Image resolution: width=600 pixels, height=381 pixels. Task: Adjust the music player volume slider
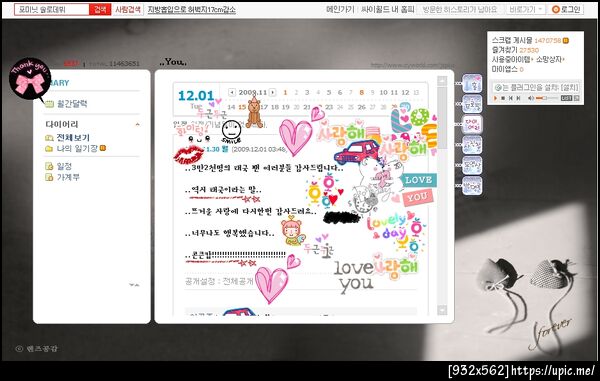(546, 98)
